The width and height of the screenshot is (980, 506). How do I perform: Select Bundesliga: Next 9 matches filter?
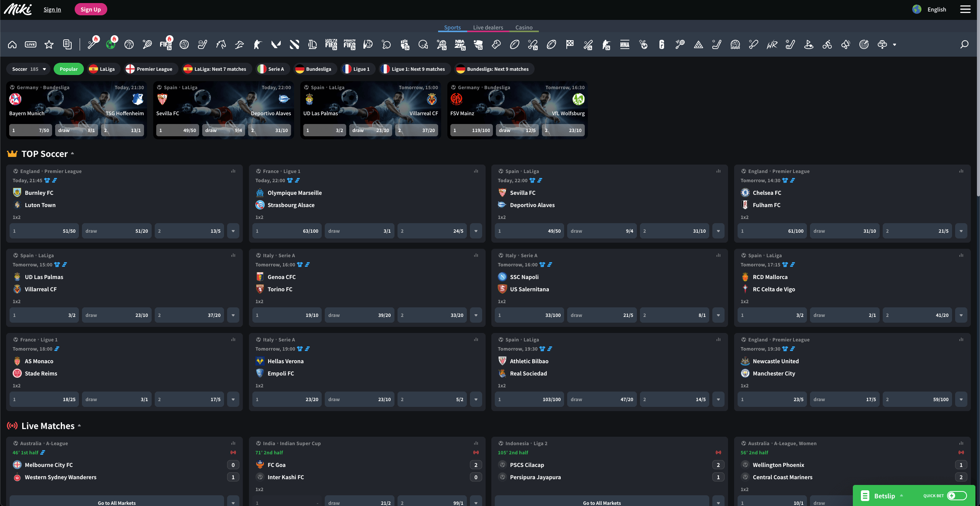(x=494, y=69)
